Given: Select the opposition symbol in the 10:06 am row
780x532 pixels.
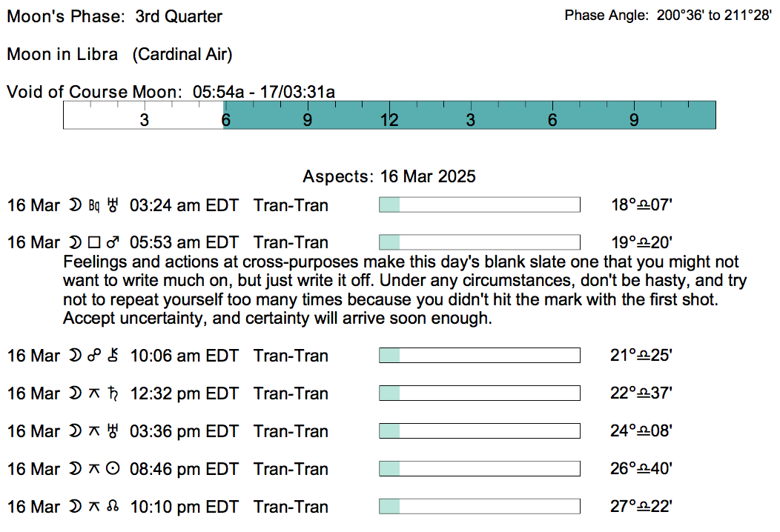Looking at the screenshot, I should point(93,356).
